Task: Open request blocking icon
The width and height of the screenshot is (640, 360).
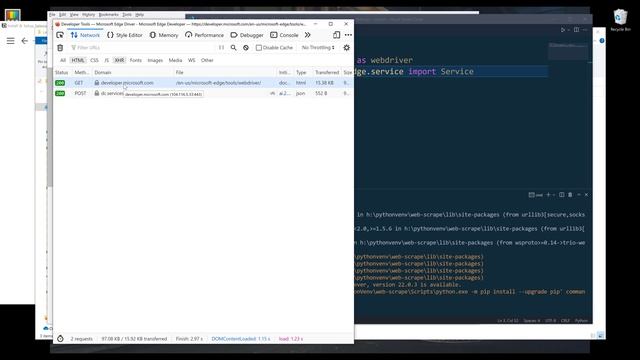Action: click(246, 48)
